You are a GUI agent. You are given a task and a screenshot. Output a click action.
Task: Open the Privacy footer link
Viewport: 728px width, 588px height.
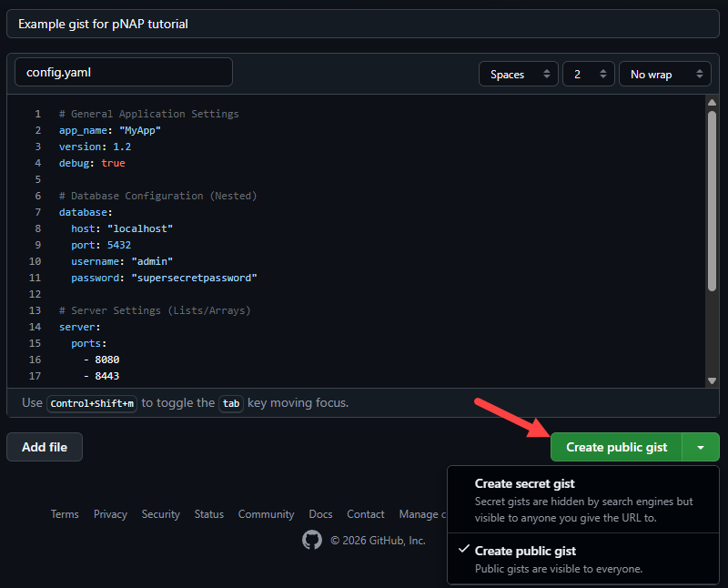pos(110,514)
